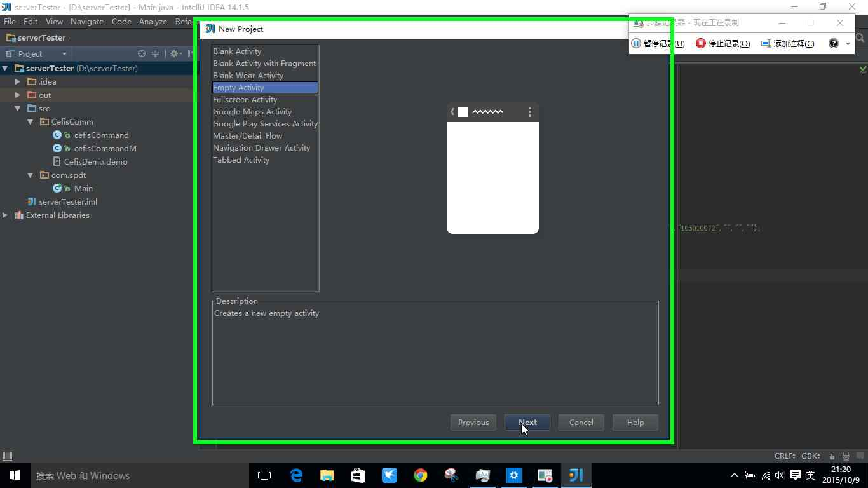Viewport: 868px width, 488px height.
Task: Launch Google Chrome from taskbar
Action: (421, 475)
